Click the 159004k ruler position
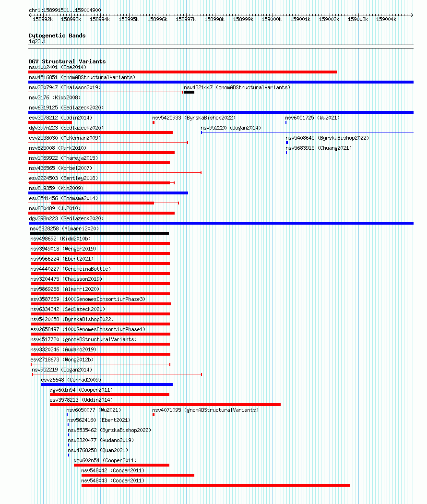427x504 pixels. click(x=386, y=19)
